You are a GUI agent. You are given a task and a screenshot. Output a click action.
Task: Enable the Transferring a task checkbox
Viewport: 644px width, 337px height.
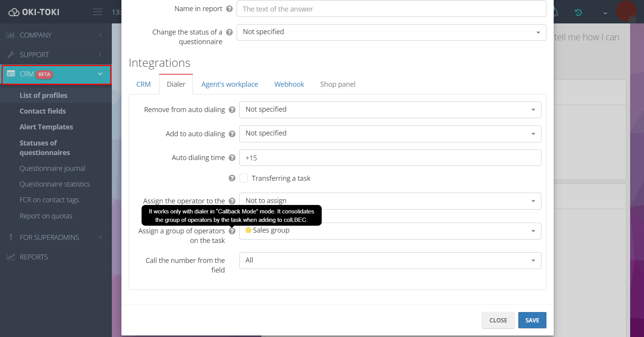point(244,178)
